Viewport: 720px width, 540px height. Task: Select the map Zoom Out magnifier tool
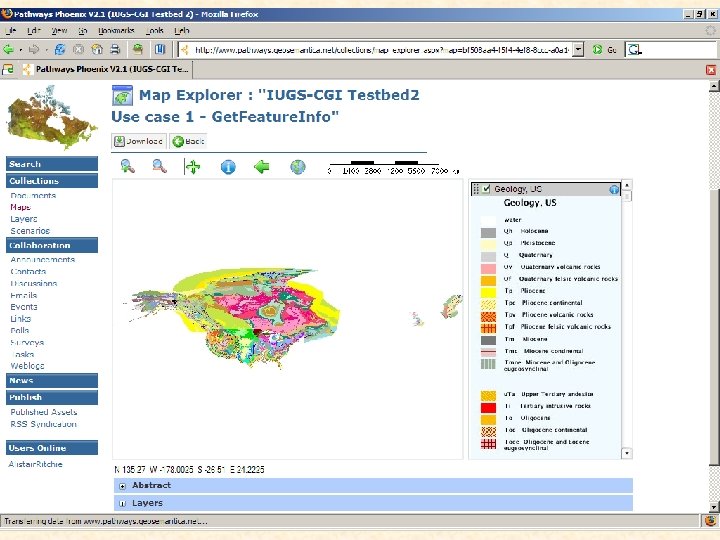pos(159,166)
